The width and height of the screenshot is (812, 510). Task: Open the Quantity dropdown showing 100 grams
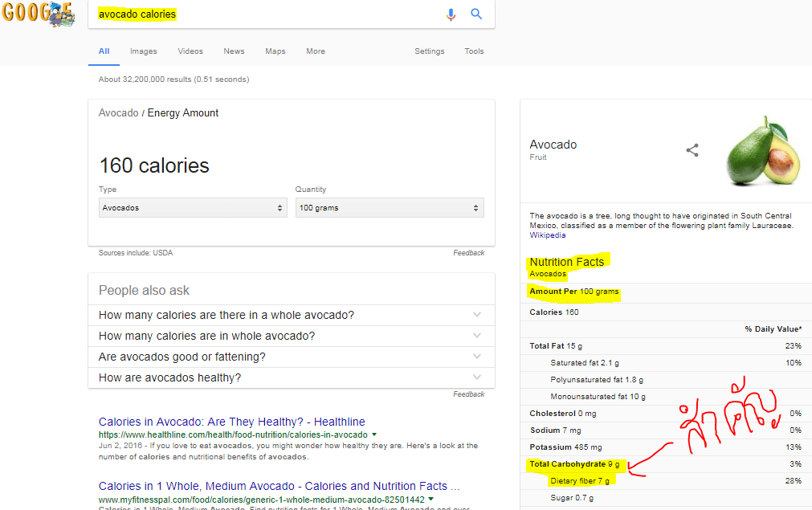390,208
